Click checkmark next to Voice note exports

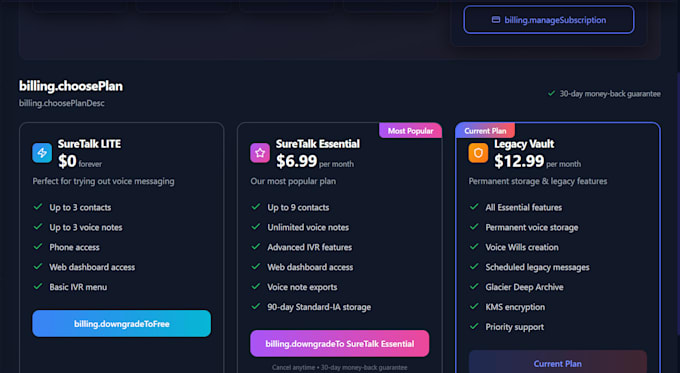256,286
